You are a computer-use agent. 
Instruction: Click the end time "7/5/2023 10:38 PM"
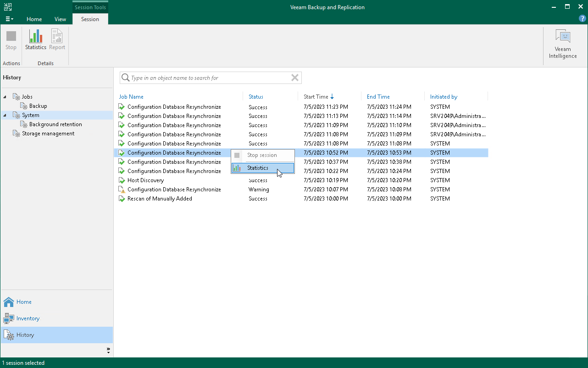(x=389, y=162)
